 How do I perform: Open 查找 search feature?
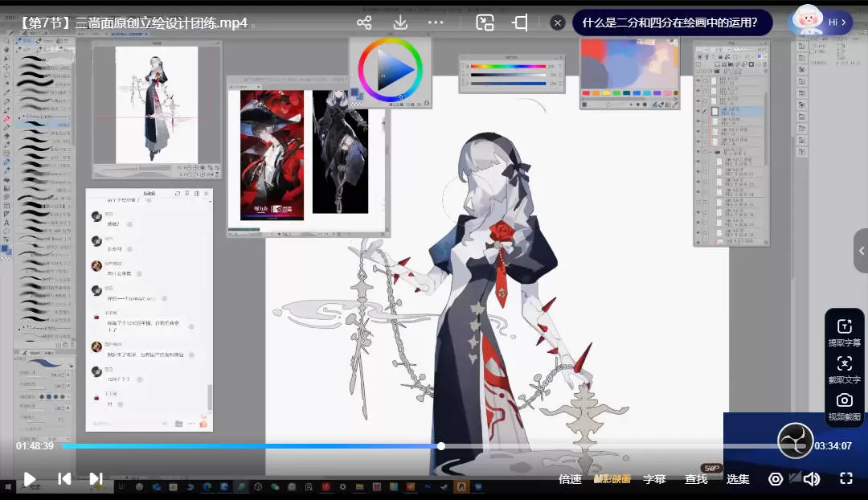coord(696,479)
